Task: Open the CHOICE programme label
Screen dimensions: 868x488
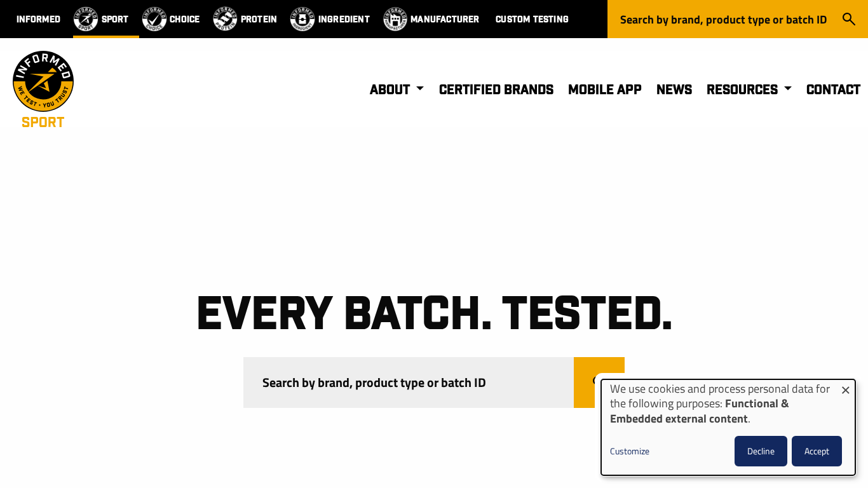Action: point(185,19)
